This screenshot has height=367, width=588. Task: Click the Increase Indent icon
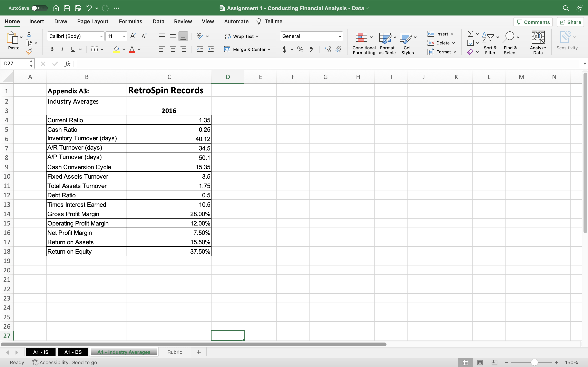point(211,50)
